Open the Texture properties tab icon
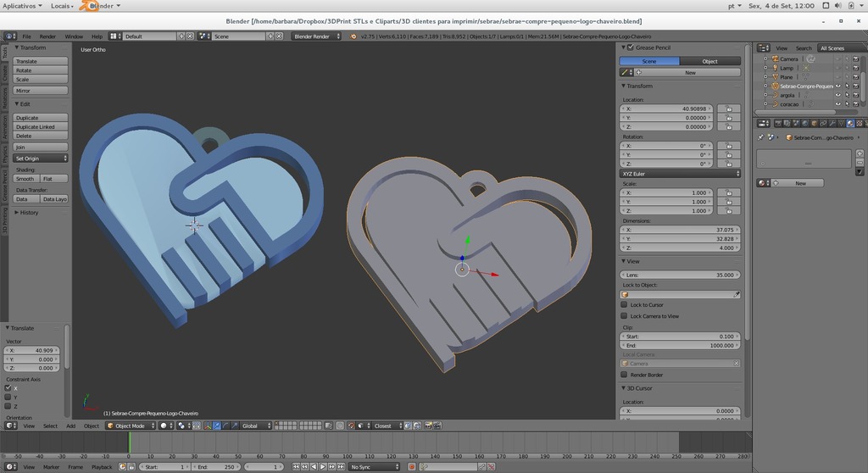 point(860,124)
